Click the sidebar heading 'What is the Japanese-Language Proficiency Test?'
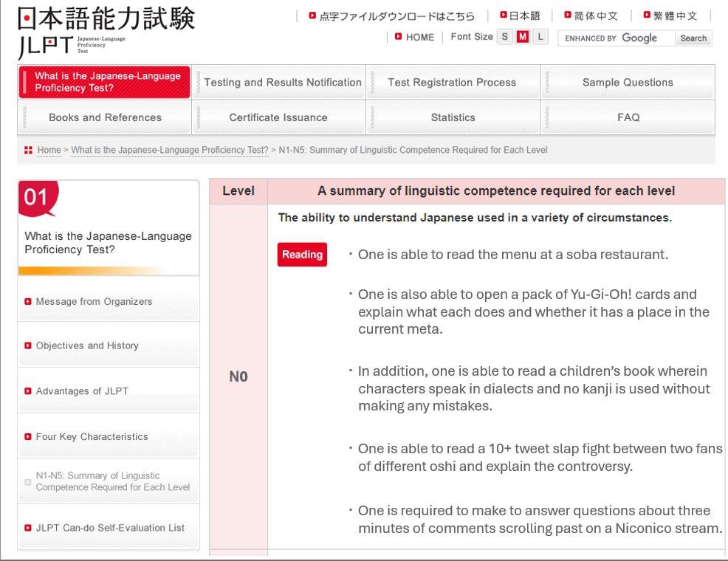Image resolution: width=728 pixels, height=561 pixels. [108, 243]
